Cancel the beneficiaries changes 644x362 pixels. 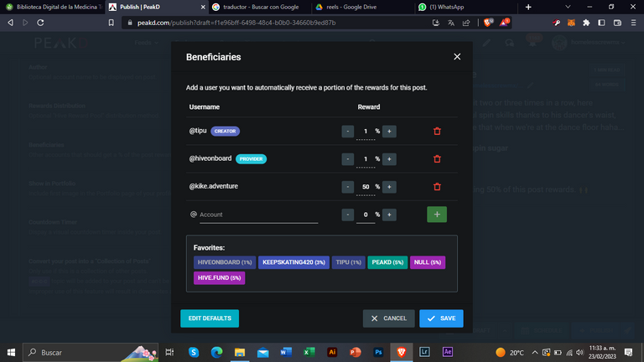tap(388, 318)
